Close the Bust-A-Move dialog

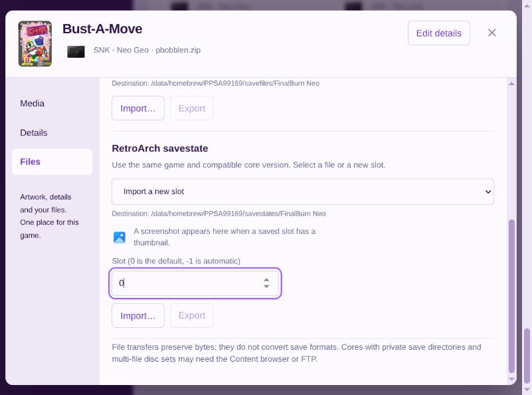tap(491, 33)
